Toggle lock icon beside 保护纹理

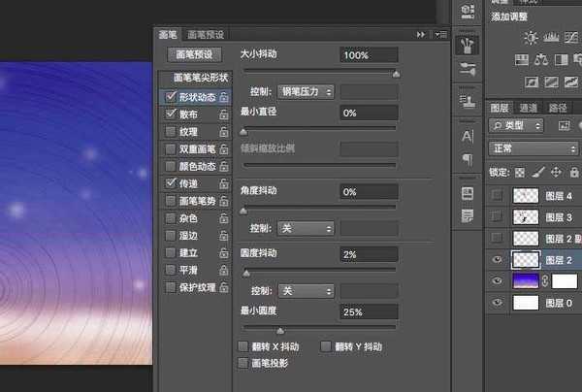pyautogui.click(x=224, y=287)
